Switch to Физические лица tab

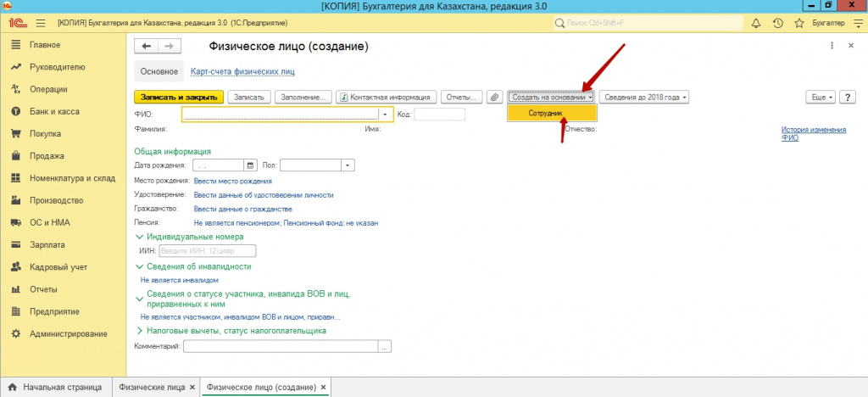pyautogui.click(x=153, y=387)
